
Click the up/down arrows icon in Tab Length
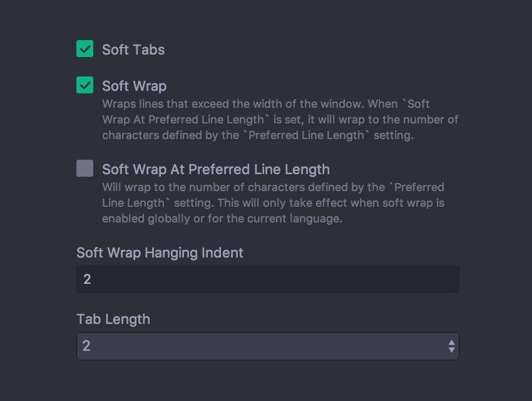click(x=451, y=346)
